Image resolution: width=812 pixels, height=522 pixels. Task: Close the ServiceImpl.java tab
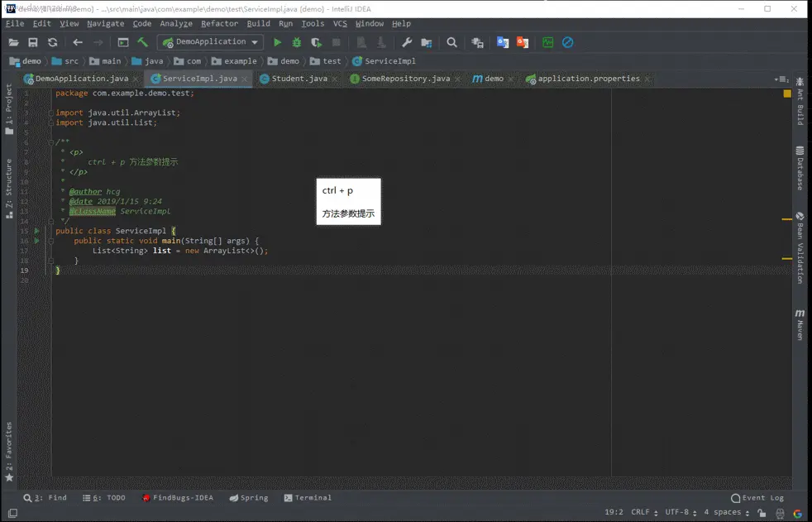pos(245,79)
